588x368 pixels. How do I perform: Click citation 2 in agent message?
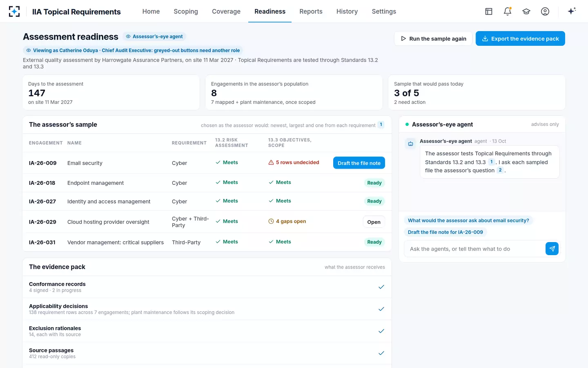tap(500, 170)
